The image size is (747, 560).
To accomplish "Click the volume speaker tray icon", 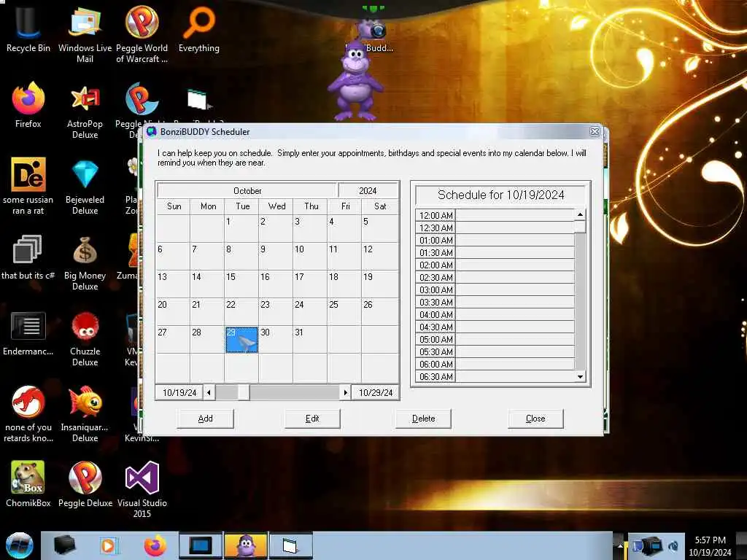I will (673, 545).
